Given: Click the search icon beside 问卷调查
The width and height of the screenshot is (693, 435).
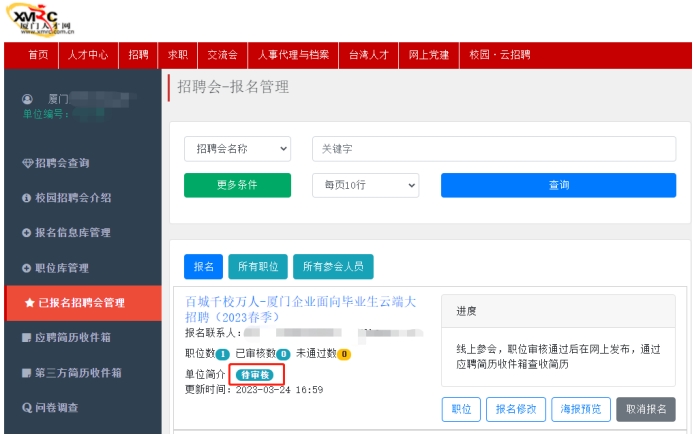Looking at the screenshot, I should point(27,408).
